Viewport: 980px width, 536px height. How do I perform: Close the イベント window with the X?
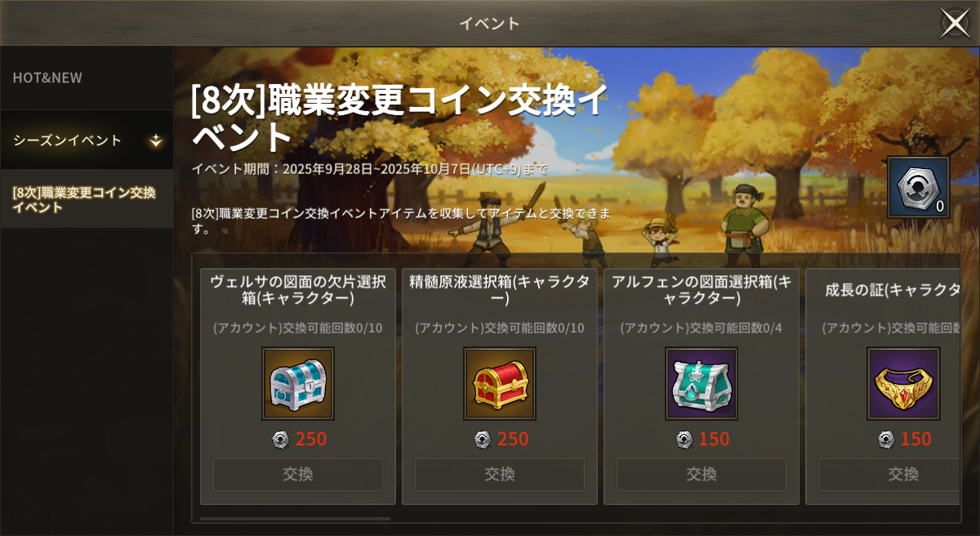(x=955, y=23)
